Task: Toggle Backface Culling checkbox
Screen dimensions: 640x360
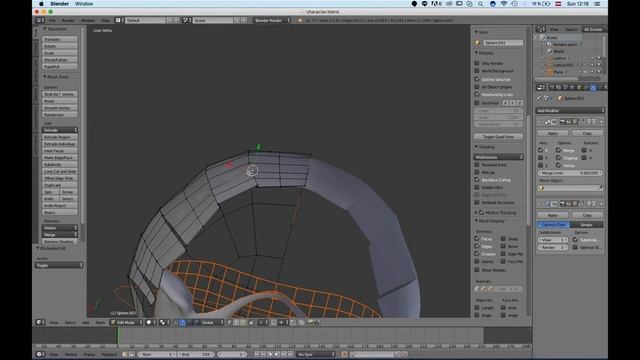Action: (x=477, y=180)
